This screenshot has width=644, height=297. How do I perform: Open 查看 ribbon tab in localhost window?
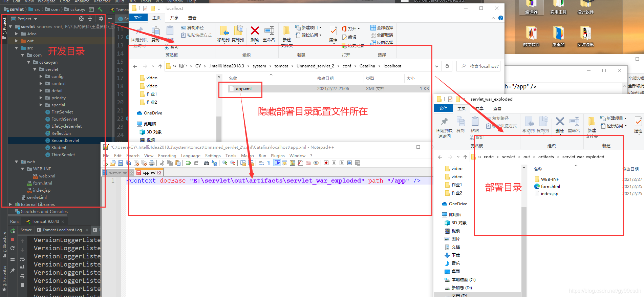[x=192, y=18]
